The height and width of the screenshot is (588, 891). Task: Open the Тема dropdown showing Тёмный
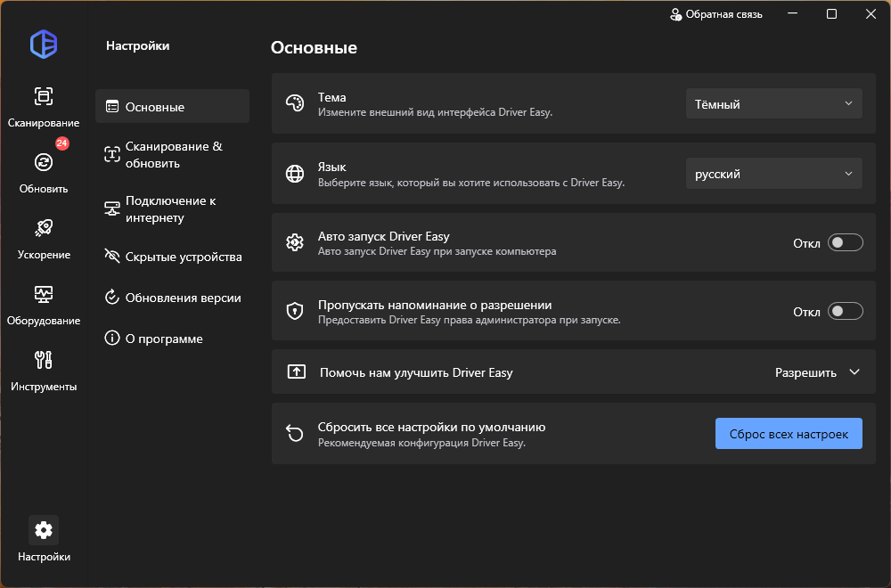(x=773, y=104)
